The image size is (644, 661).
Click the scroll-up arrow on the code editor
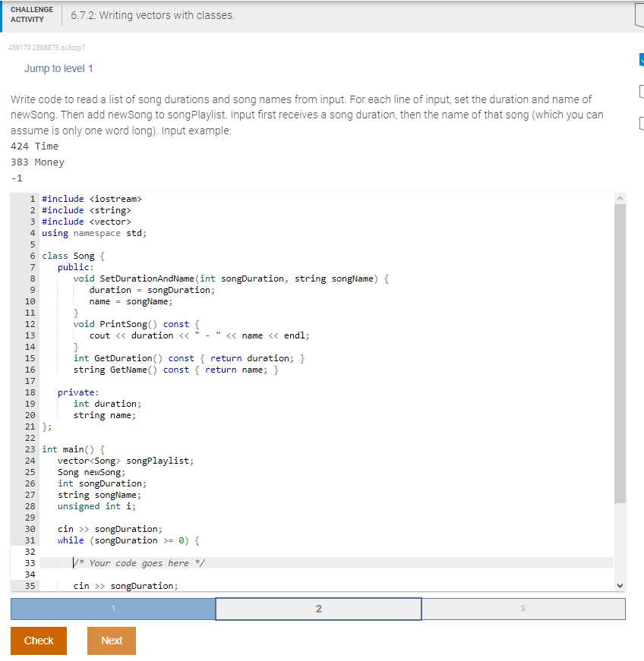(620, 198)
